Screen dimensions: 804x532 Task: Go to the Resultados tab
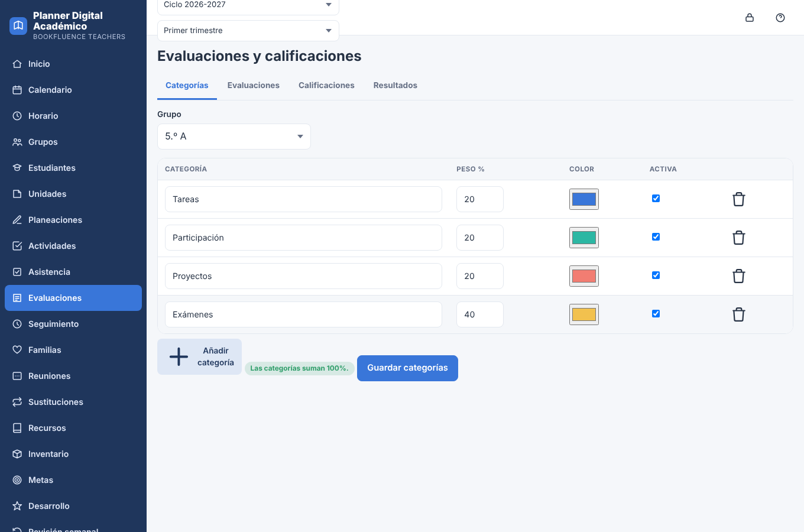coord(395,86)
